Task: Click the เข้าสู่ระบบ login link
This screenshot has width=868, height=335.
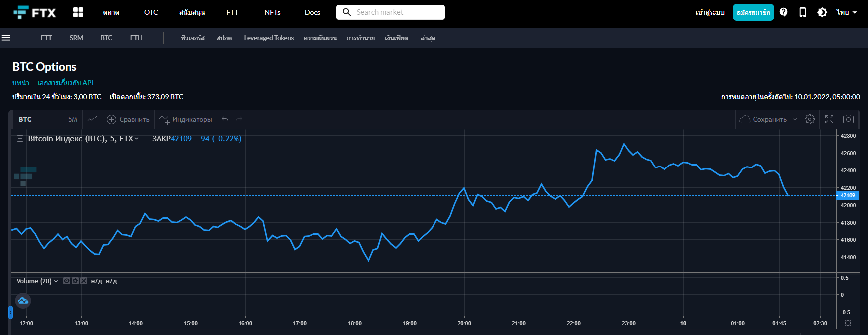Action: pos(710,12)
